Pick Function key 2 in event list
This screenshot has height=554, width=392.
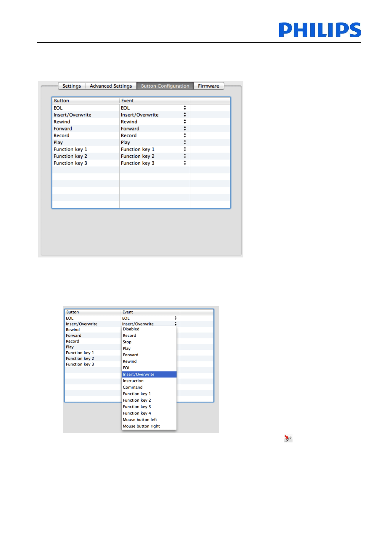pos(149,400)
